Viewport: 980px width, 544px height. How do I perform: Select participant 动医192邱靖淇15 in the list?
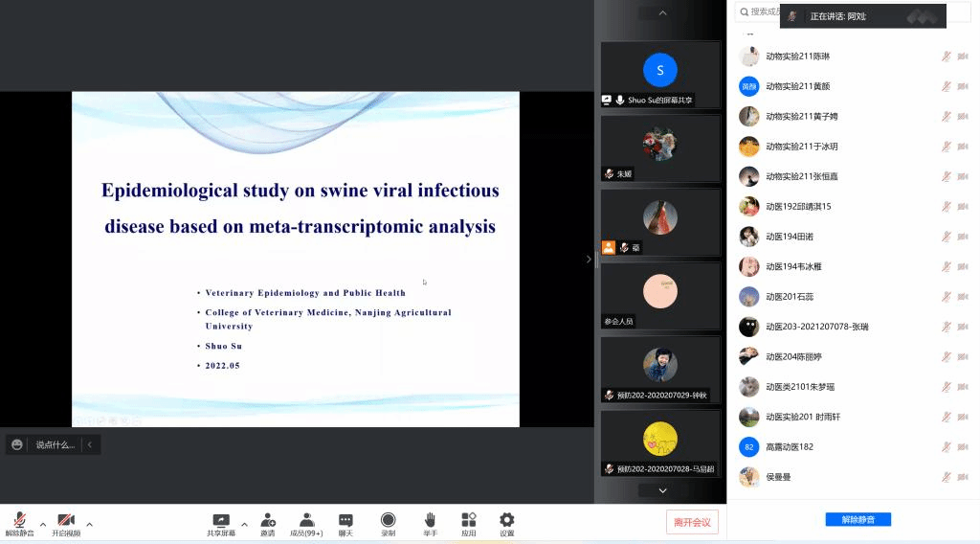(x=798, y=207)
